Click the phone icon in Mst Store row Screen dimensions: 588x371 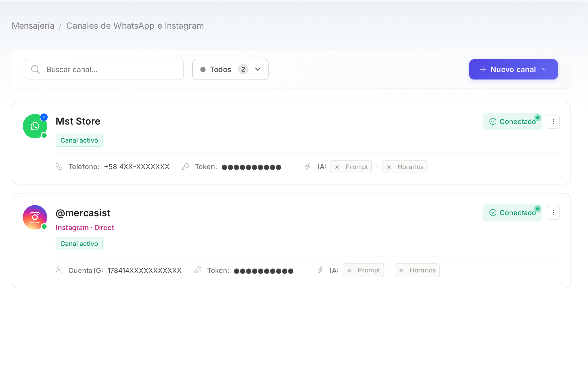point(59,166)
